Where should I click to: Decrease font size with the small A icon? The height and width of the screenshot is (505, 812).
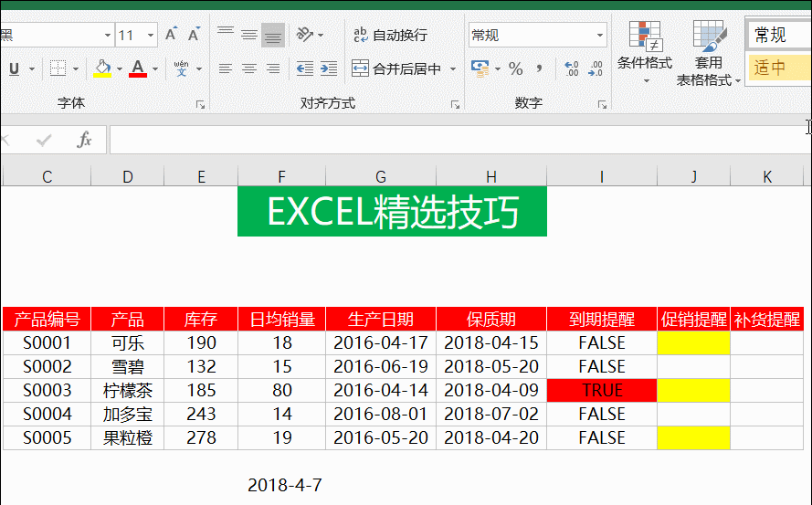(194, 35)
